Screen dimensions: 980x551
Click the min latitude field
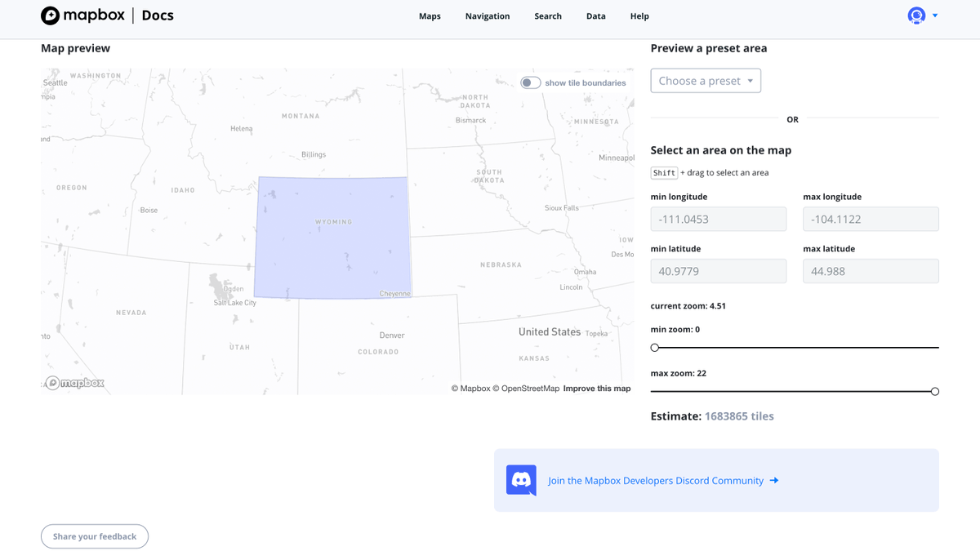(719, 271)
